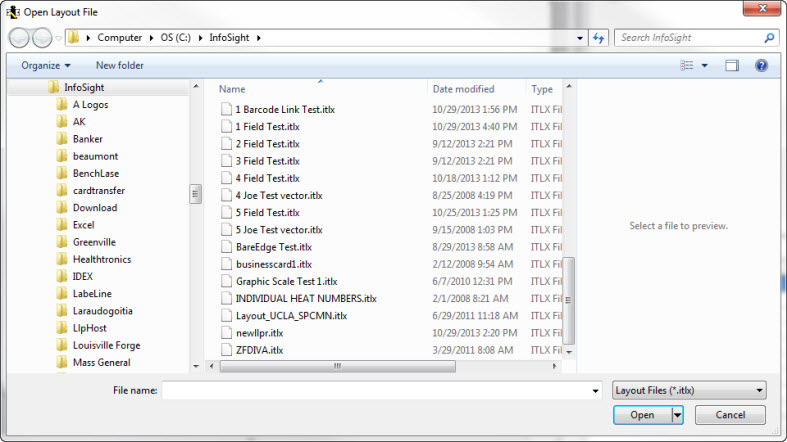Select the file '5 Joe Test vector.itlx'
Image resolution: width=787 pixels, height=442 pixels.
pyautogui.click(x=279, y=230)
